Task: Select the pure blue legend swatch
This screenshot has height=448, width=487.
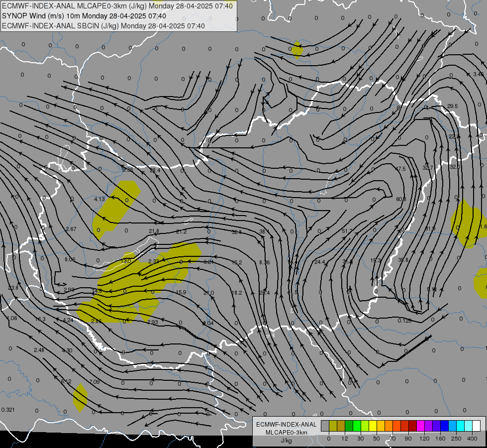Action: click(x=445, y=426)
